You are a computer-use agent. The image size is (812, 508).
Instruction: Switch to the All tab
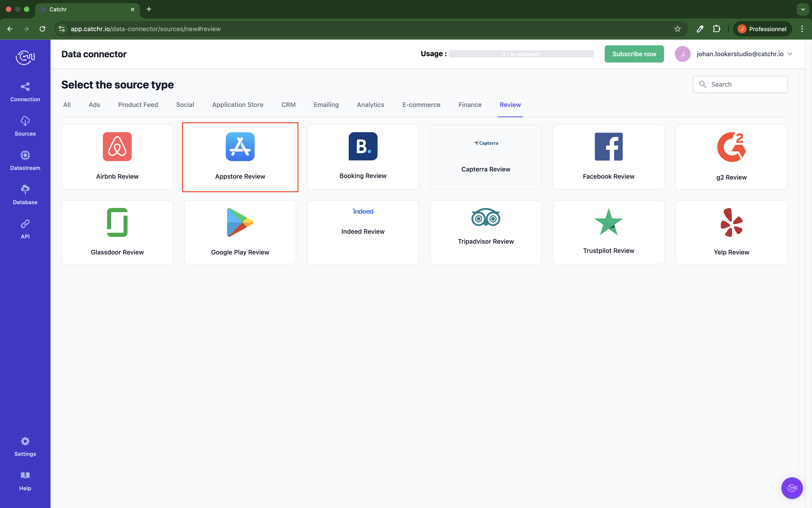tap(67, 105)
